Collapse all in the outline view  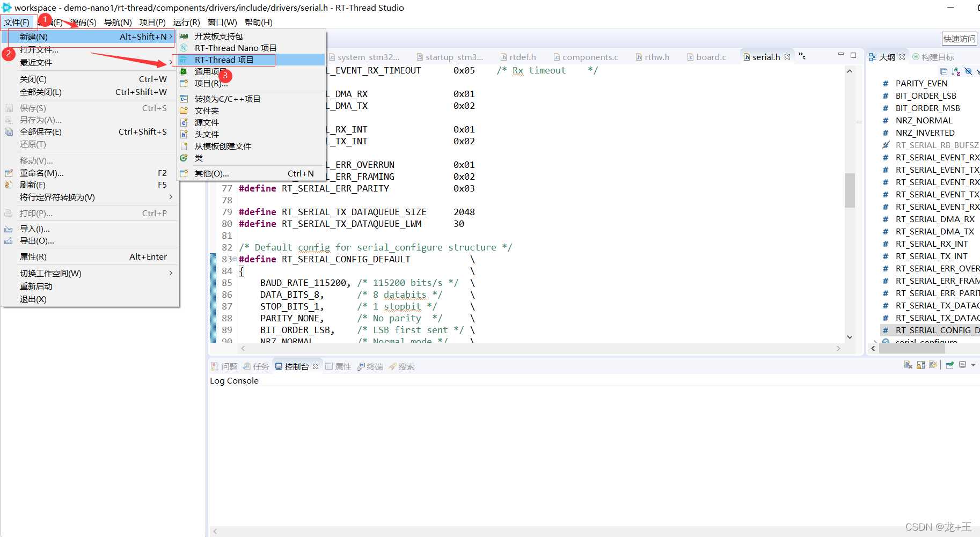[944, 71]
